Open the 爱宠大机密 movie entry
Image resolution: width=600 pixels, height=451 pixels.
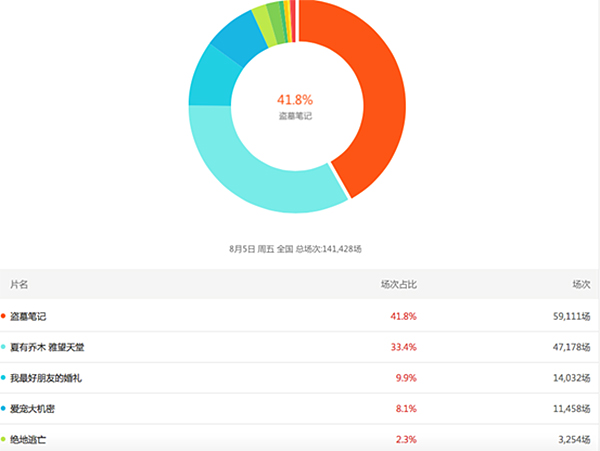coord(34,408)
